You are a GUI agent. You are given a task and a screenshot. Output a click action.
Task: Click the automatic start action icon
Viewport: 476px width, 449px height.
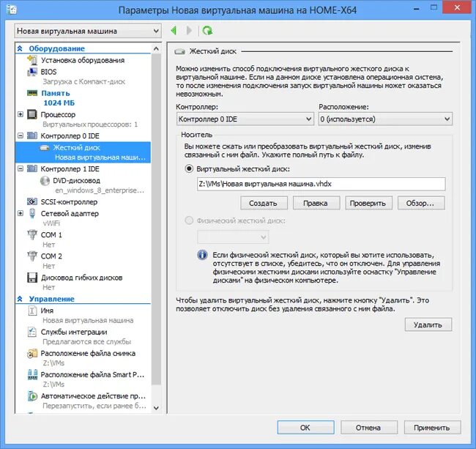point(32,396)
